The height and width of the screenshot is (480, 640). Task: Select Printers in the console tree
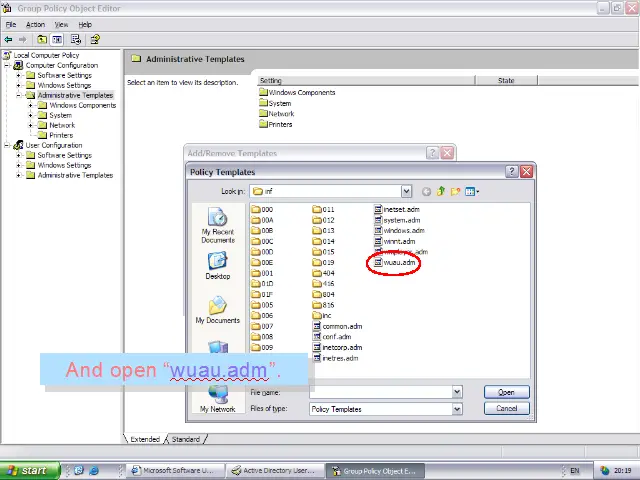point(56,135)
